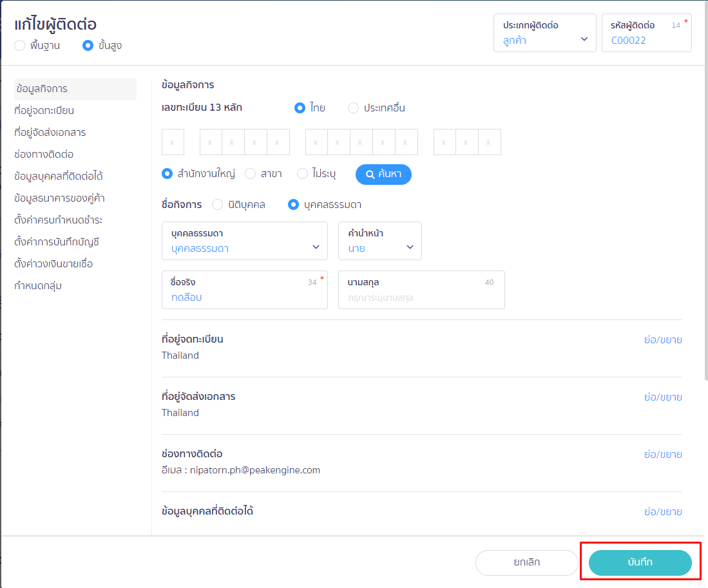Click the บันทึก save button
The height and width of the screenshot is (588, 708).
(640, 562)
